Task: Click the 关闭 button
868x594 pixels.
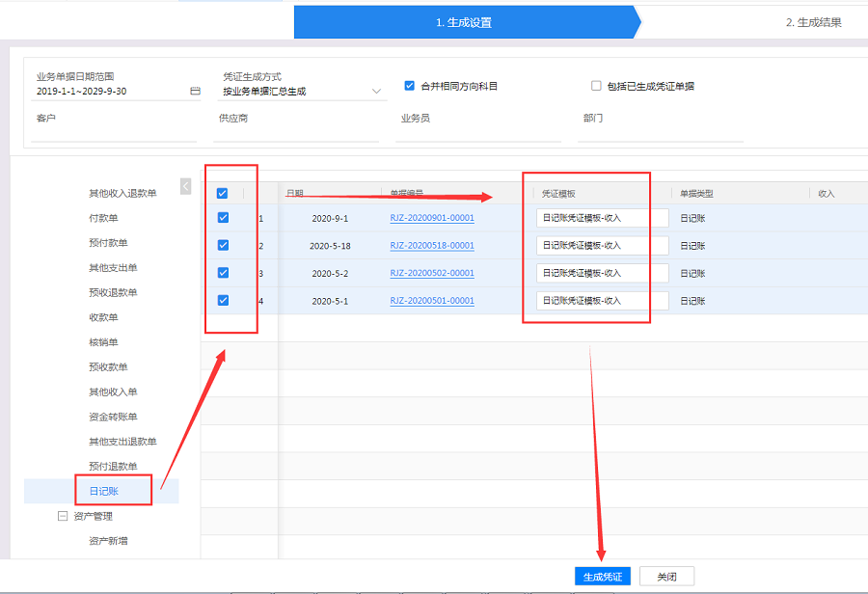Action: coord(666,577)
